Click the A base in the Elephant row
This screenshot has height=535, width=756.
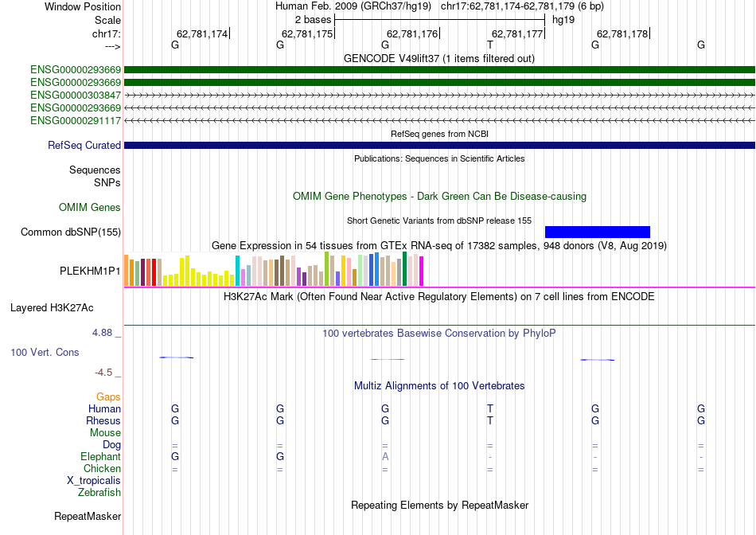click(x=385, y=456)
